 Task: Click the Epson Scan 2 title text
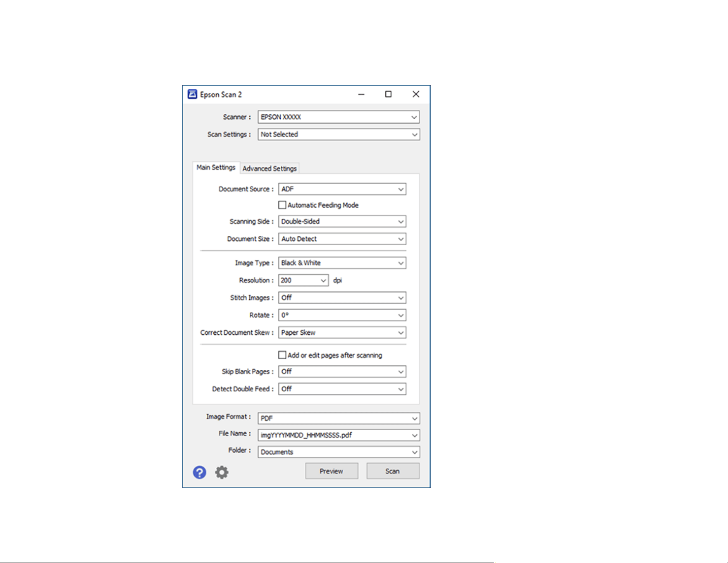point(221,95)
